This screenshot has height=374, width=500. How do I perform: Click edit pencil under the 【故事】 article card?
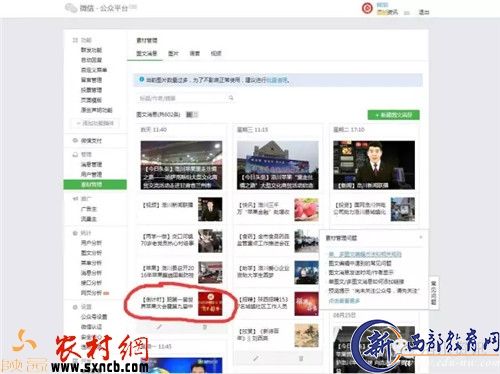(255, 359)
